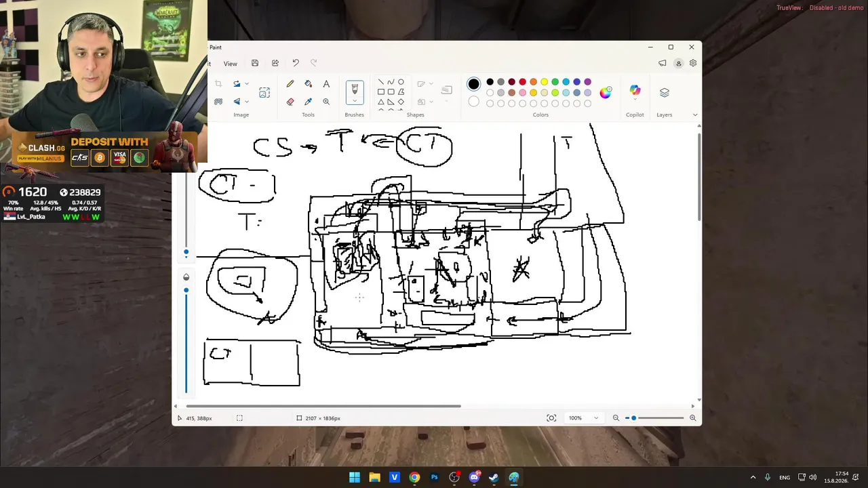Image resolution: width=868 pixels, height=488 pixels.
Task: Pick the red color swatch
Action: tap(522, 82)
